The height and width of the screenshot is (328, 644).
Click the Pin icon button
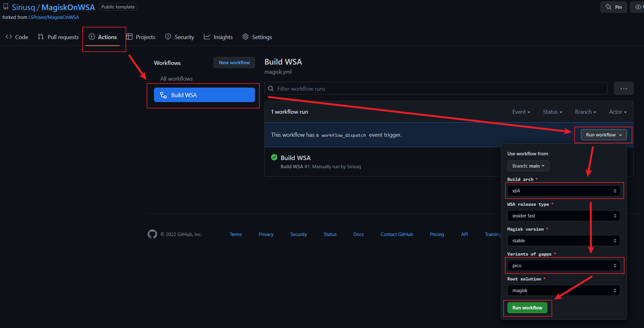[613, 7]
